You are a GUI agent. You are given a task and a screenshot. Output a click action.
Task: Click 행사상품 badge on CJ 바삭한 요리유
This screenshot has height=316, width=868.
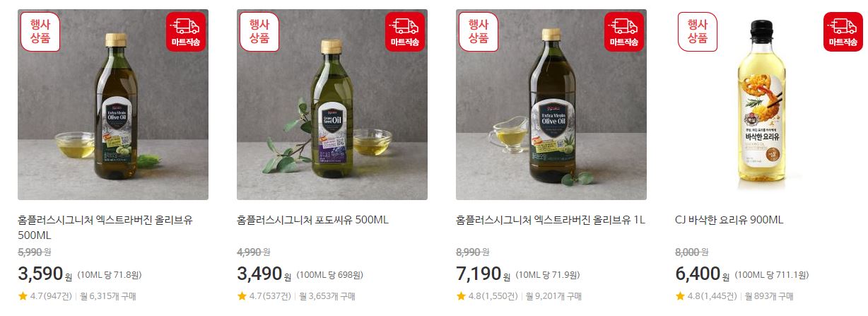tap(698, 32)
